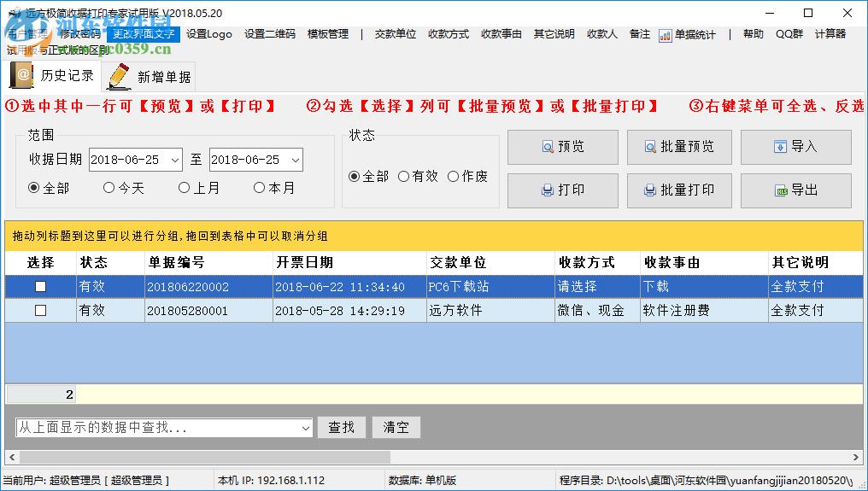Select the 上月 radio button

(184, 188)
